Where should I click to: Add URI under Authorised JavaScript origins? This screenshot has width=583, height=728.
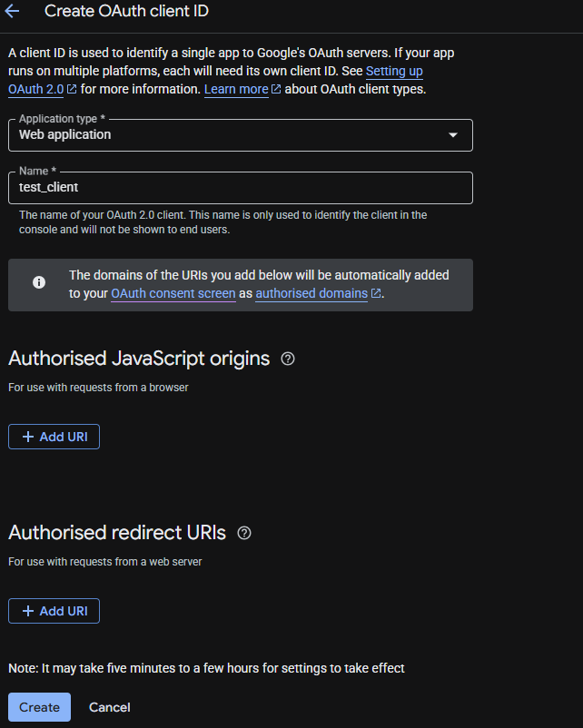pyautogui.click(x=54, y=437)
